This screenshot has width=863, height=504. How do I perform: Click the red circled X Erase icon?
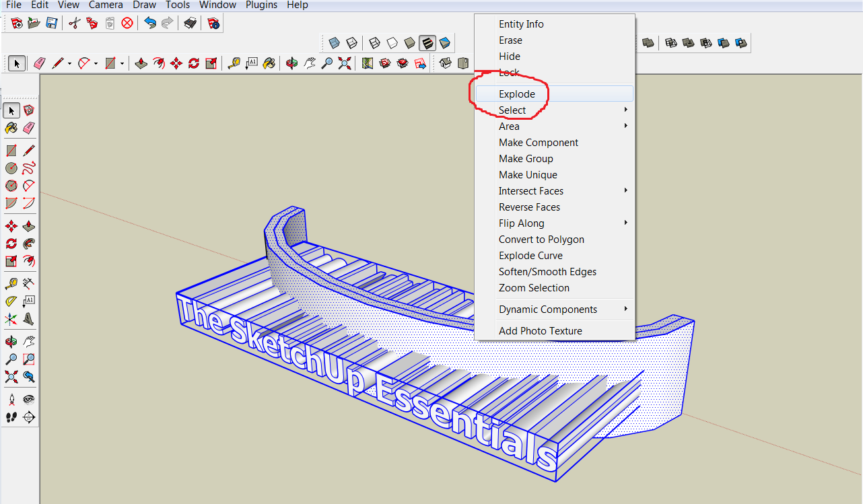[127, 23]
